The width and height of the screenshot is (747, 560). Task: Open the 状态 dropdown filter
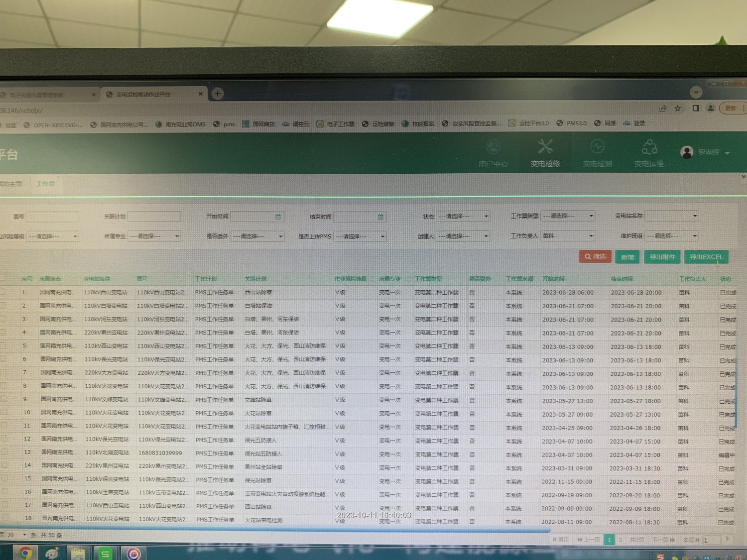[x=463, y=217]
